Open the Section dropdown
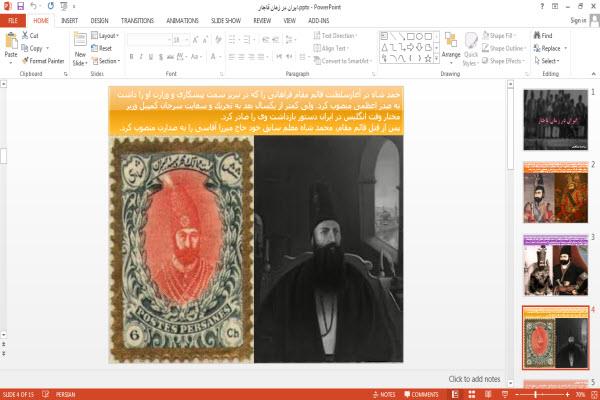 click(106, 61)
